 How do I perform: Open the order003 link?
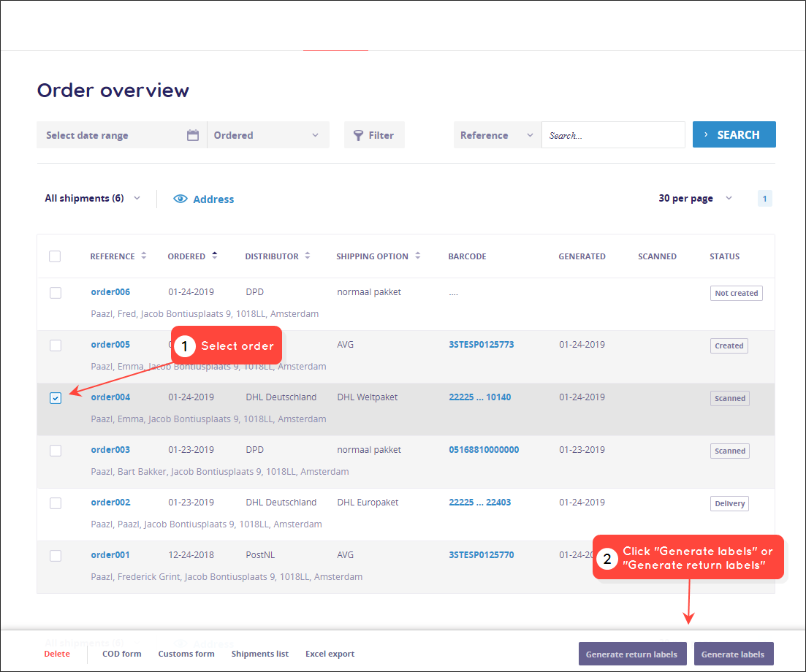point(110,449)
